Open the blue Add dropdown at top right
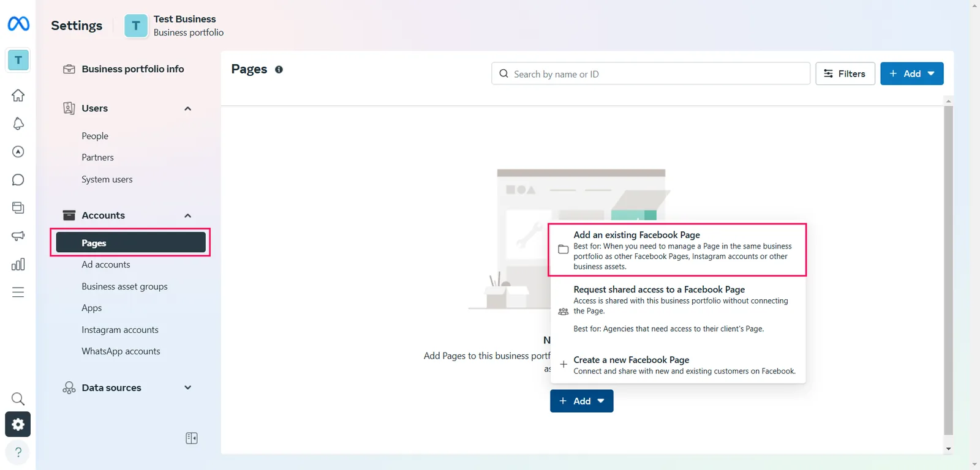980x470 pixels. (912, 73)
